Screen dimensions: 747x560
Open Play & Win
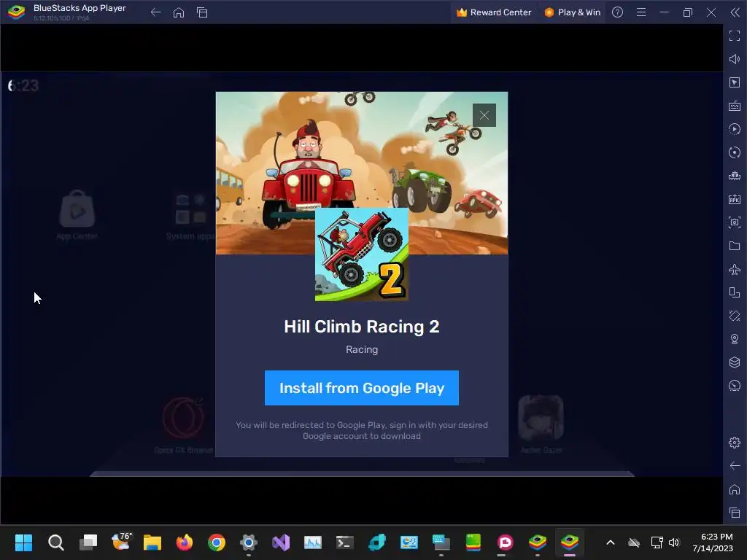(573, 12)
